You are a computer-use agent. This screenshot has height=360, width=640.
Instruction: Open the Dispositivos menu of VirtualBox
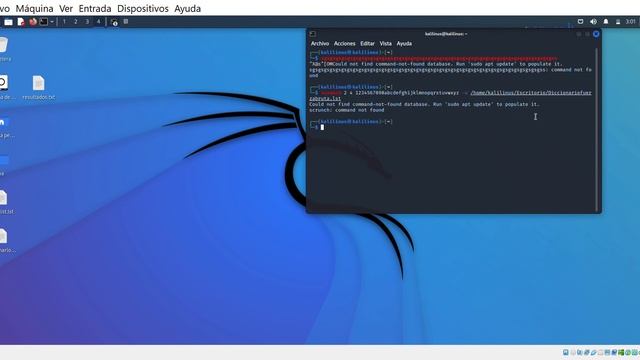point(142,9)
